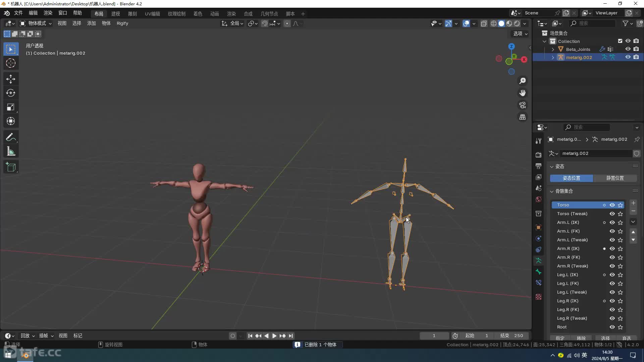644x362 pixels.
Task: Open the Edit menu
Action: [x=33, y=13]
